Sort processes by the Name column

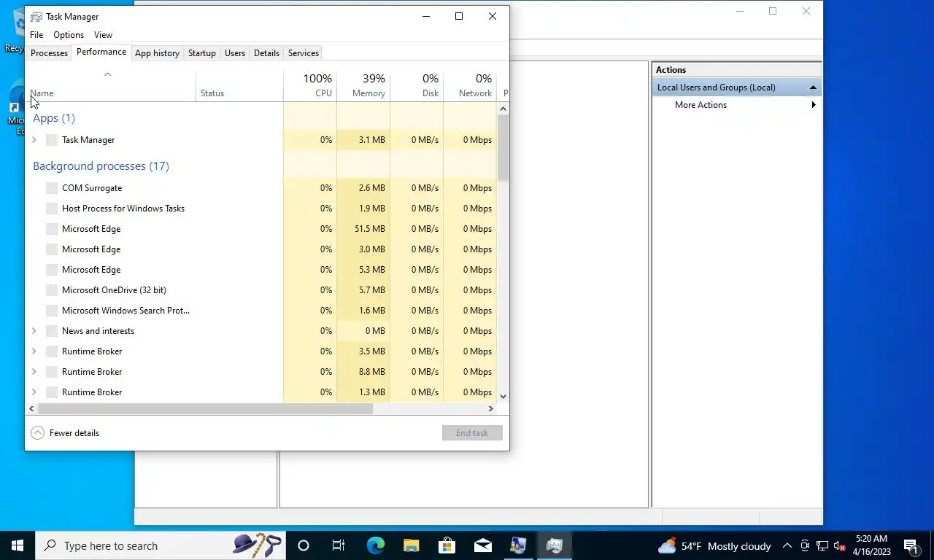pos(111,85)
